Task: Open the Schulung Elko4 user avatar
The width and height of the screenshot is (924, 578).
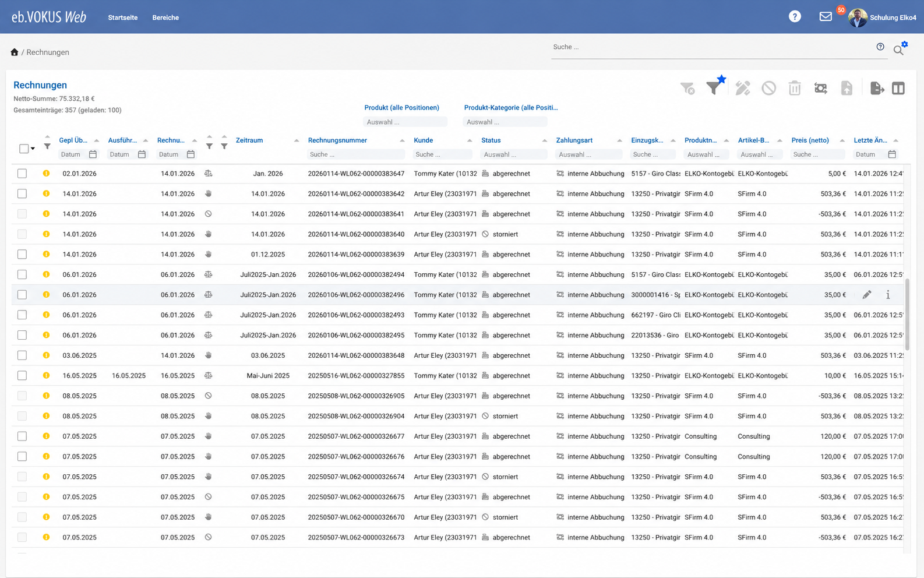Action: click(x=858, y=17)
